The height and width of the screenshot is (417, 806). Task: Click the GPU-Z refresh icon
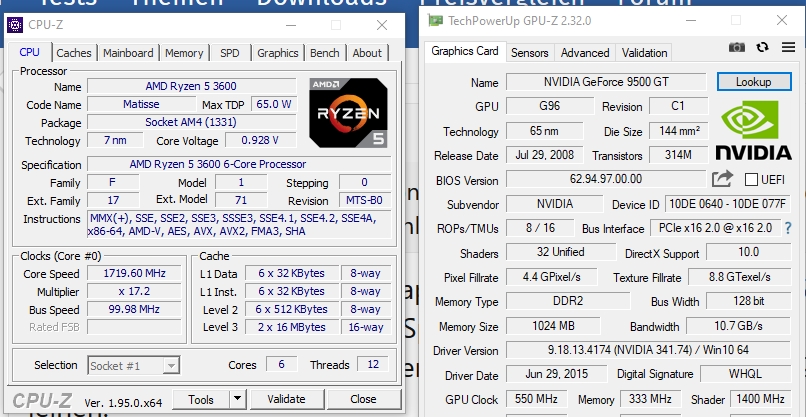point(762,47)
